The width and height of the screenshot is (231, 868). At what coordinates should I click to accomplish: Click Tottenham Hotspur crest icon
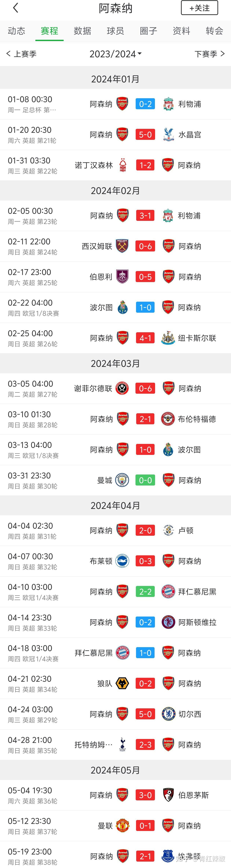point(122,745)
